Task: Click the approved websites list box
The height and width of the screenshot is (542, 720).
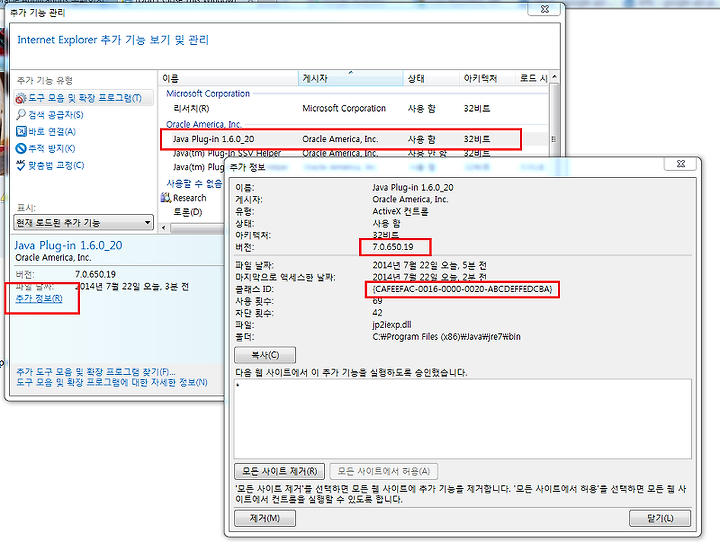Action: click(462, 418)
